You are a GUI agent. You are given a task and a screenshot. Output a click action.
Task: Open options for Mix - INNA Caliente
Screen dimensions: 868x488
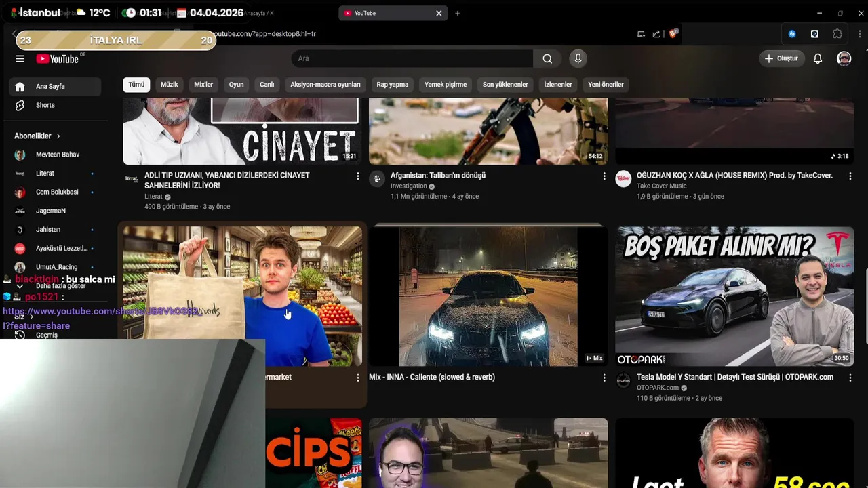(x=604, y=378)
